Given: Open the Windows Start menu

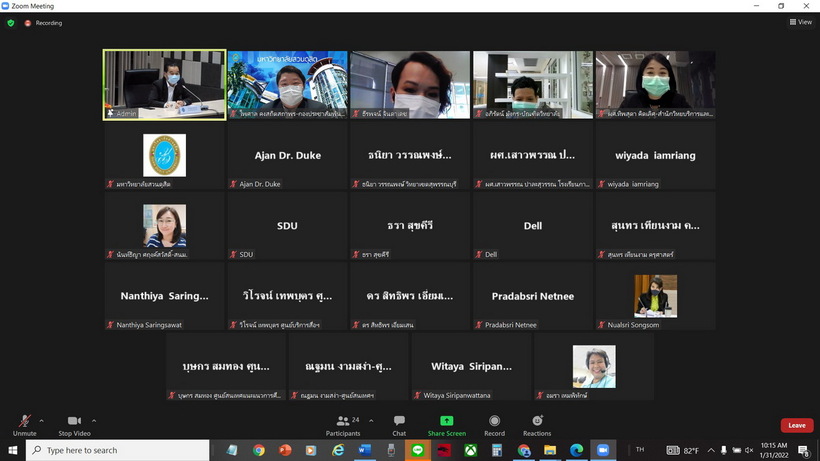Looking at the screenshot, I should coord(13,450).
